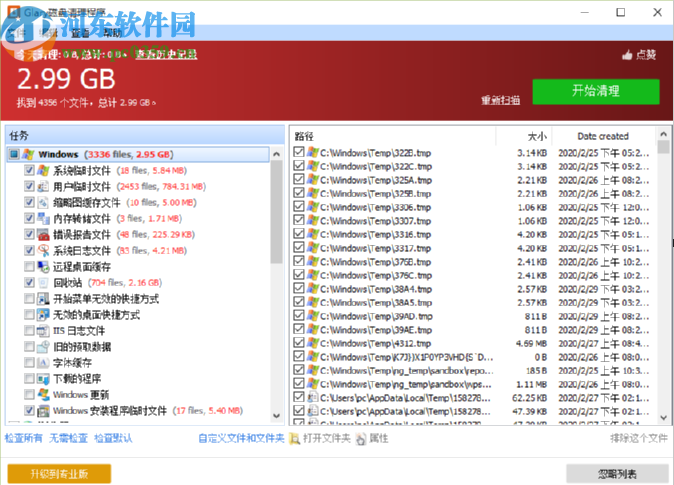
Task: Click the thumbs-up 点赞 icon
Action: [627, 55]
